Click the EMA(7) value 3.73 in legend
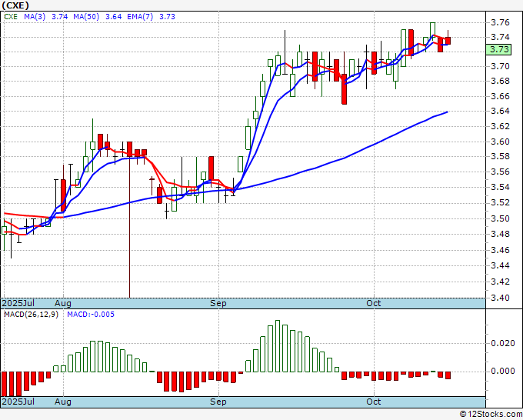The height and width of the screenshot is (420, 523). point(167,17)
